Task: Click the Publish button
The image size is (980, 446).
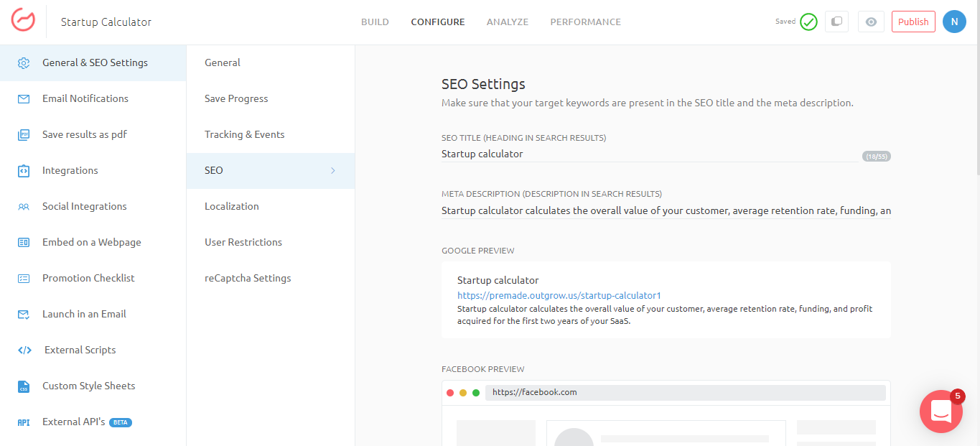Action: click(913, 22)
